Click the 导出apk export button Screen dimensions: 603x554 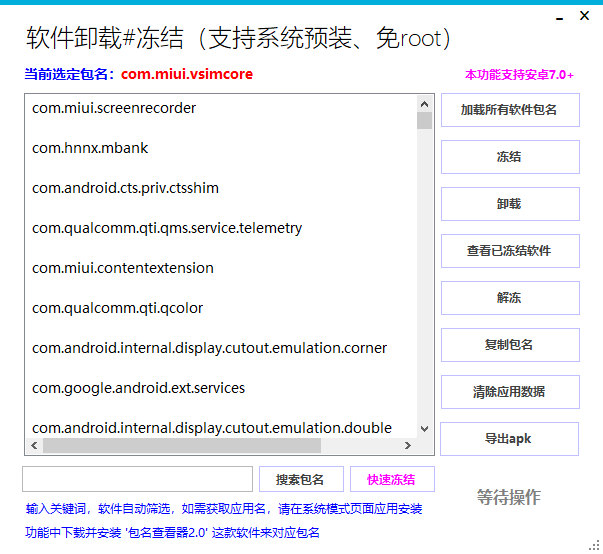[x=509, y=439]
